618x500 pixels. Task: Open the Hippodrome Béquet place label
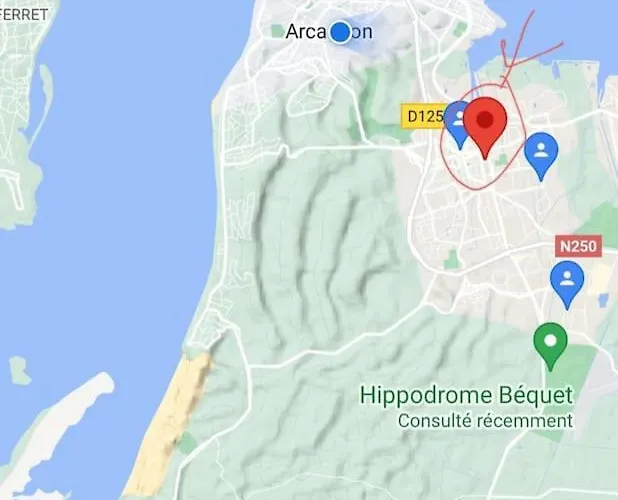coord(466,396)
